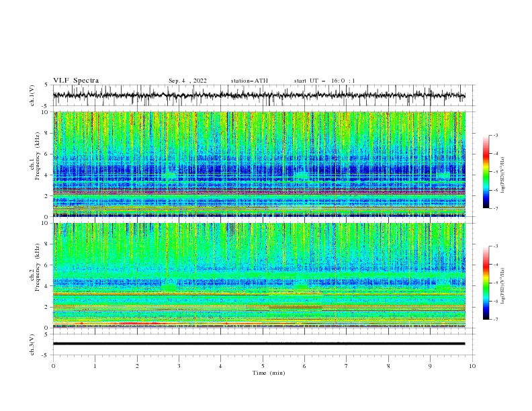This screenshot has height=411, width=532.
Task: Click the ch.2 spectrogram panel
Action: (259, 275)
